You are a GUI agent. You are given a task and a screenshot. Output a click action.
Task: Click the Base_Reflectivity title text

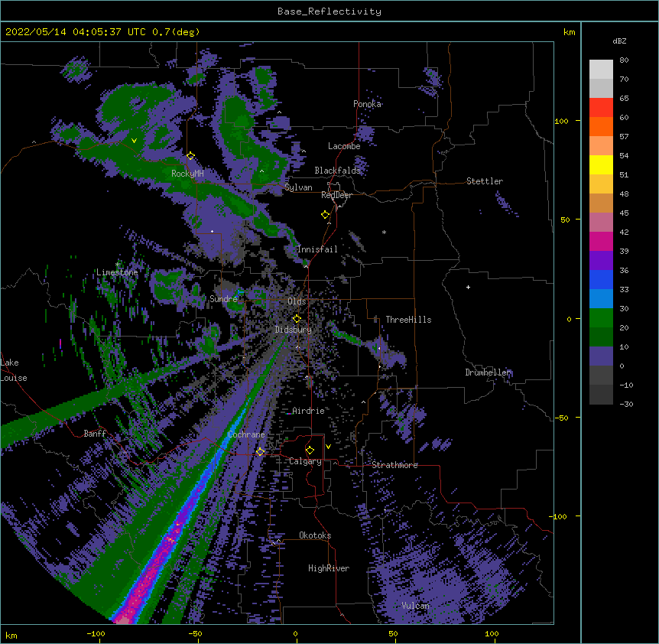(329, 11)
